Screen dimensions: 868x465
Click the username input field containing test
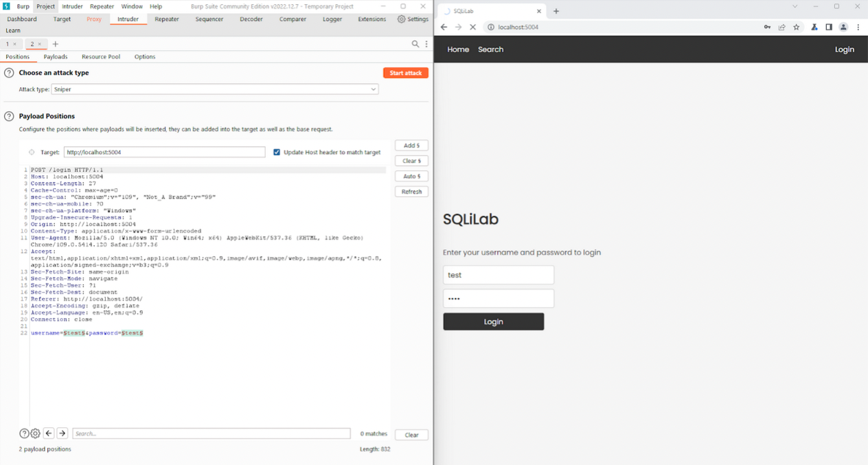pyautogui.click(x=498, y=275)
